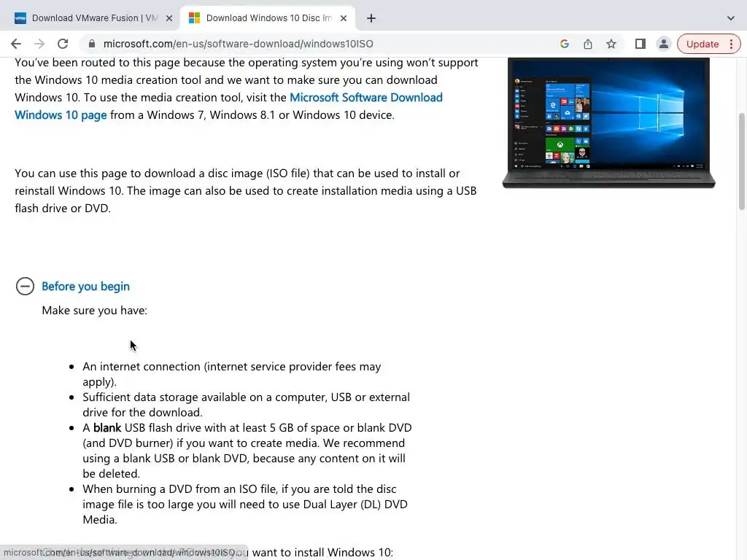Open a new browser tab
Image resolution: width=747 pixels, height=560 pixels.
[371, 18]
